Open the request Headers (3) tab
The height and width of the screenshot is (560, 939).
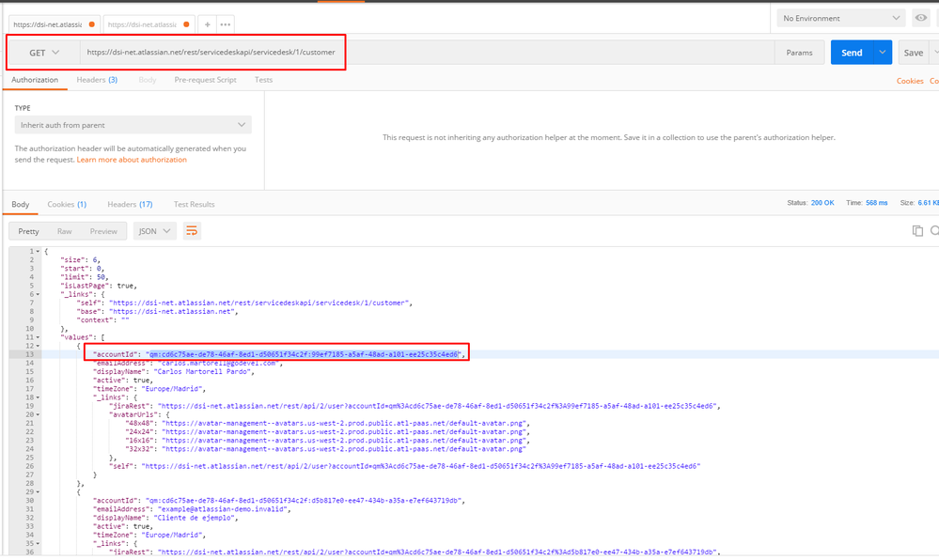click(x=97, y=80)
